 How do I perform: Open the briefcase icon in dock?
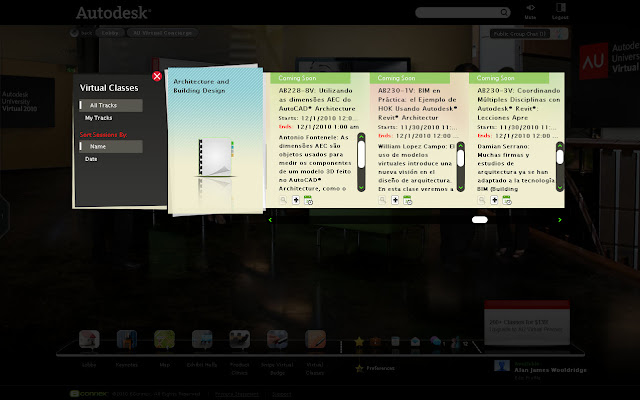[x=375, y=341]
